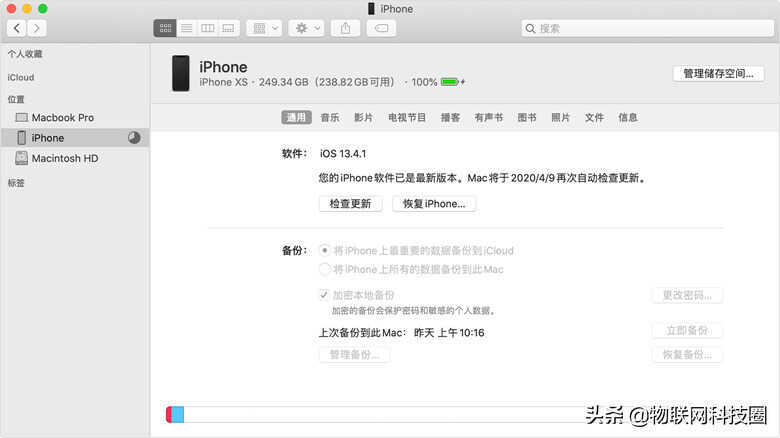Select backup to iCloud radio button

(324, 250)
